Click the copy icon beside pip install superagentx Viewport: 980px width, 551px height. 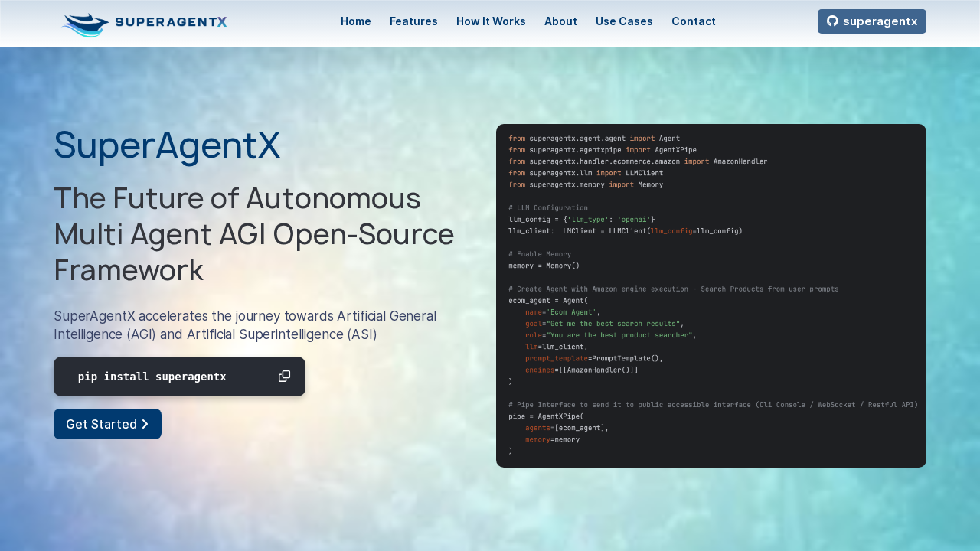(x=284, y=376)
